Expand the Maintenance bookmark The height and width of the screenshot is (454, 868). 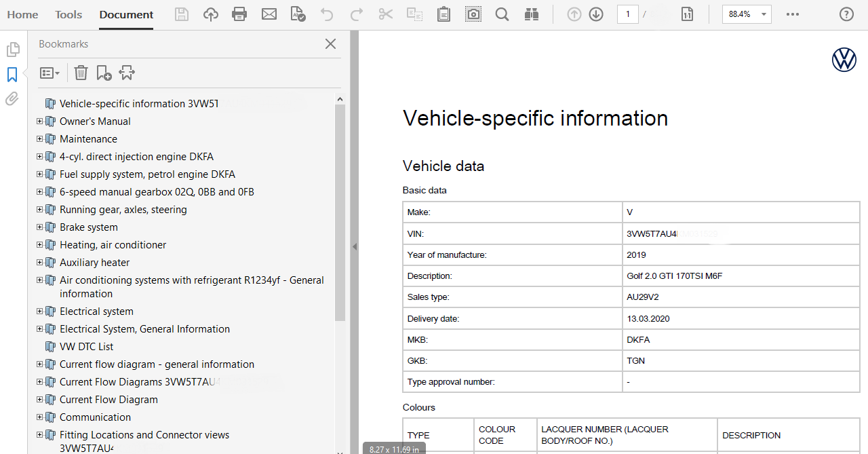tap(39, 138)
